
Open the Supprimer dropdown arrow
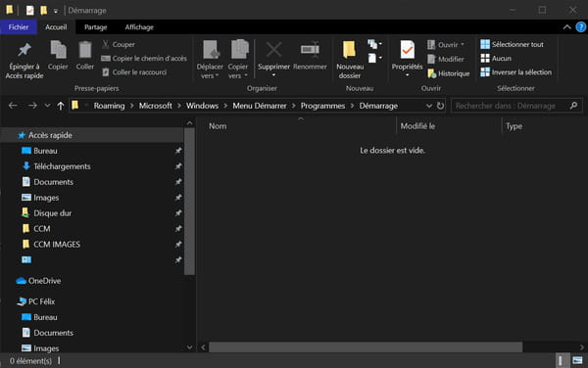[273, 75]
